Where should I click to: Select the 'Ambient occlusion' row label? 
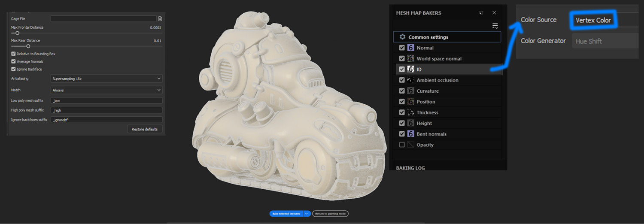tap(437, 80)
